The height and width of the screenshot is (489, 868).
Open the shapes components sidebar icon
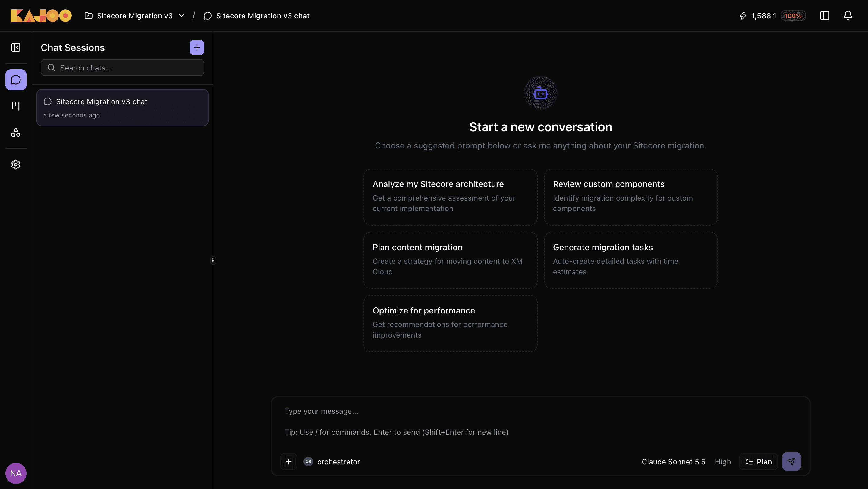[16, 132]
